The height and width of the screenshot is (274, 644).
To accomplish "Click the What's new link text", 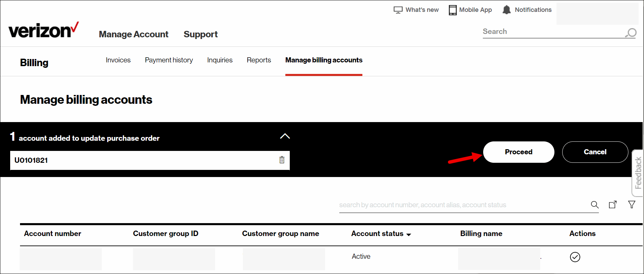I will click(x=422, y=10).
